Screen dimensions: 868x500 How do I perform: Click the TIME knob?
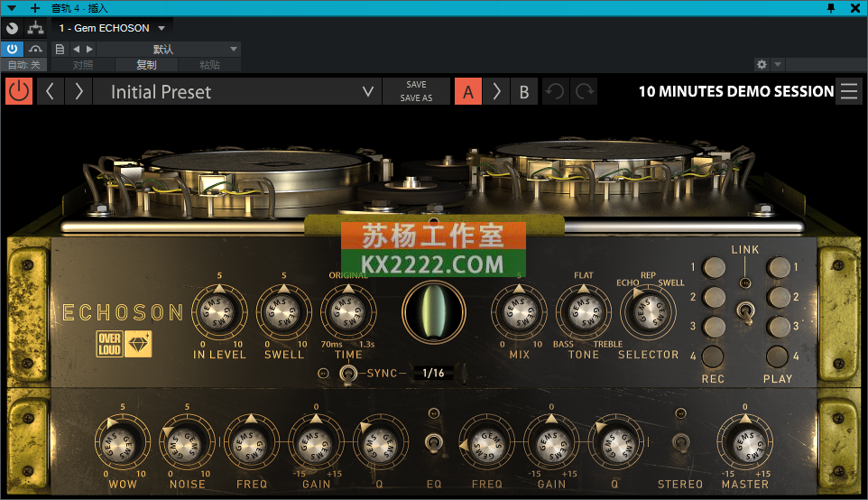tap(348, 312)
